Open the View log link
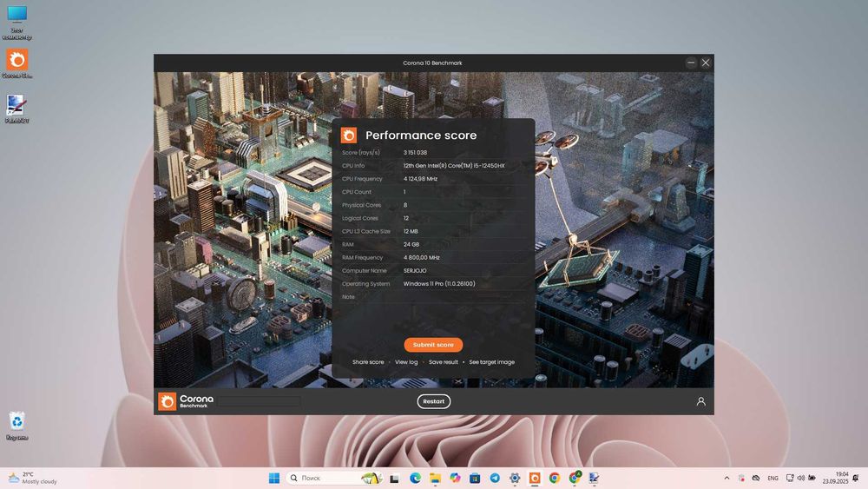The height and width of the screenshot is (489, 868). point(406,362)
